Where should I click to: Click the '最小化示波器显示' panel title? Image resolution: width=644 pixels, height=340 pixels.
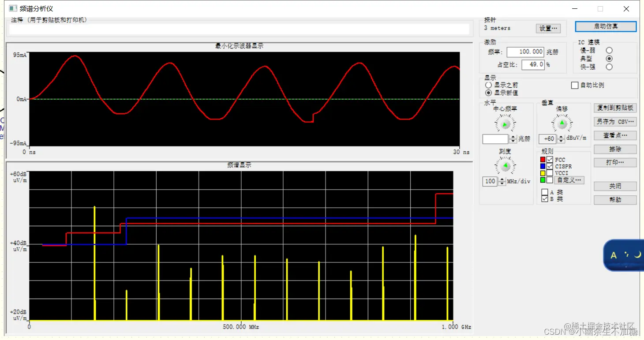[x=239, y=46]
